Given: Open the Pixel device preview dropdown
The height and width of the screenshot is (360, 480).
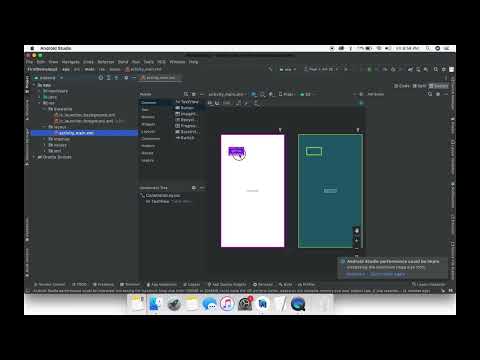Looking at the screenshot, I should pos(287,94).
